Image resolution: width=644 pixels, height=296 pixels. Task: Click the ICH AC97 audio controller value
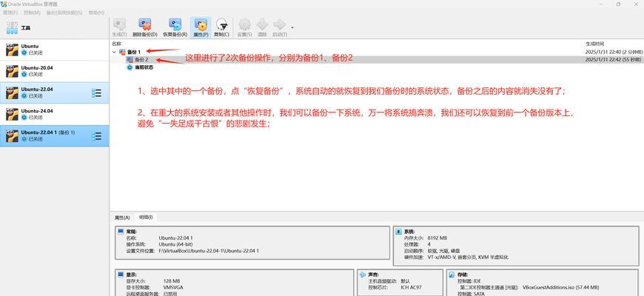(x=410, y=288)
